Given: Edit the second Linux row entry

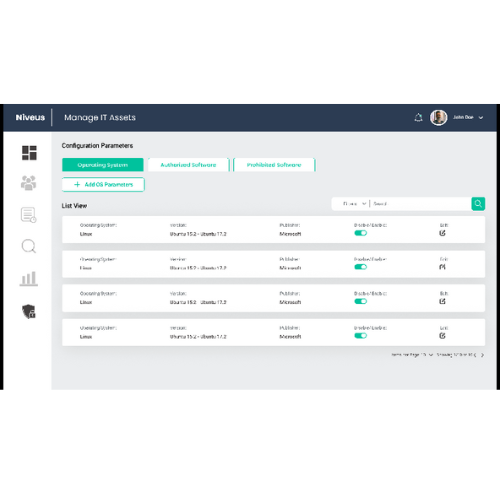Looking at the screenshot, I should 442,267.
